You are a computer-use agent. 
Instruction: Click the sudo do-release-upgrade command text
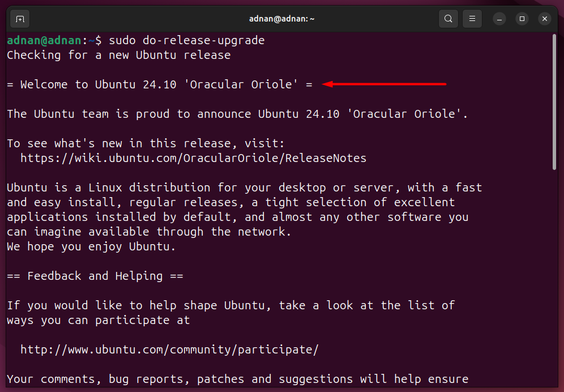click(187, 40)
